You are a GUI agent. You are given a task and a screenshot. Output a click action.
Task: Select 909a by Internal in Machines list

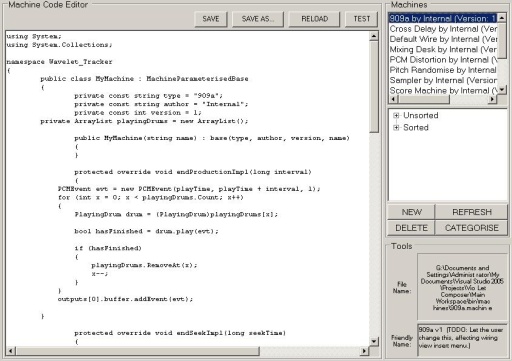coord(443,18)
